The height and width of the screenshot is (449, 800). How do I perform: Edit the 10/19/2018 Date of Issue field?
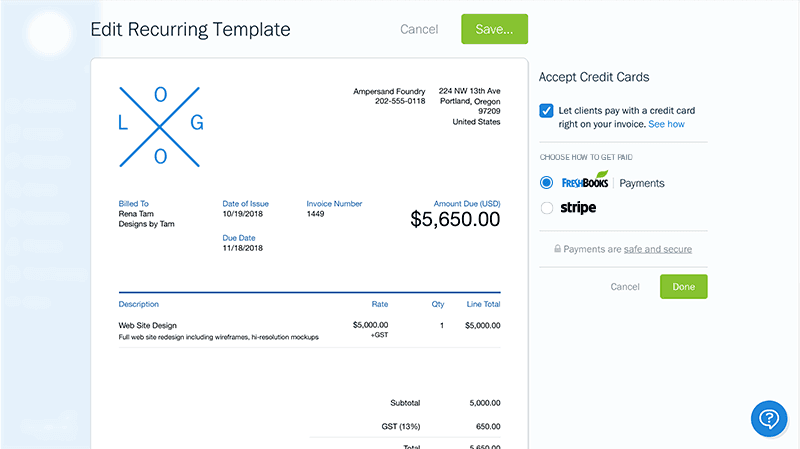(x=243, y=213)
